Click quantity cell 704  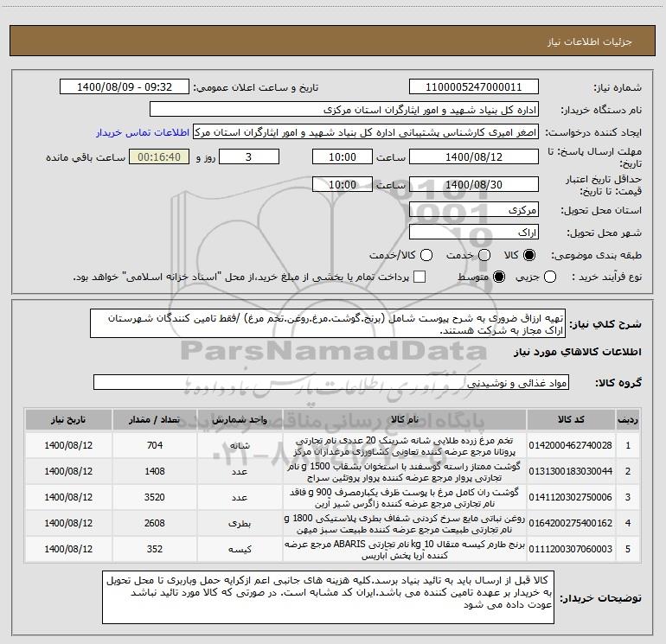coord(155,445)
